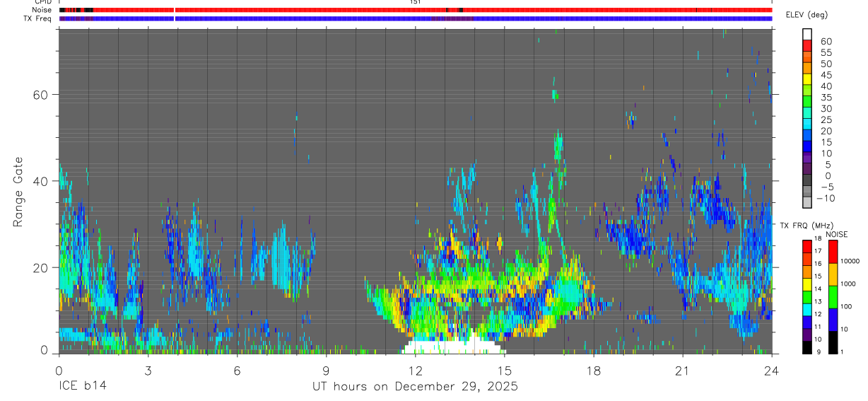Select the "ELEV (deg)" colorbar title
The image size is (868, 401).
tap(807, 15)
